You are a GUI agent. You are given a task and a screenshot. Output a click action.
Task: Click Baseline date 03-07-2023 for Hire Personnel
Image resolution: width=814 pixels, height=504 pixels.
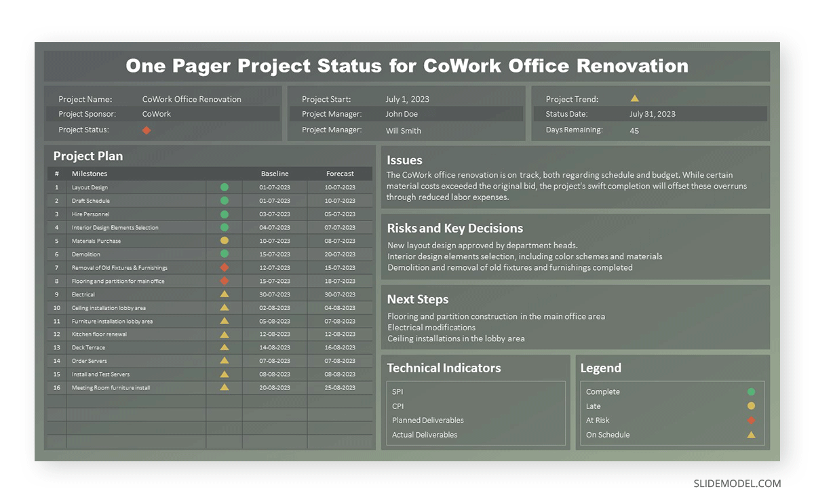275,214
